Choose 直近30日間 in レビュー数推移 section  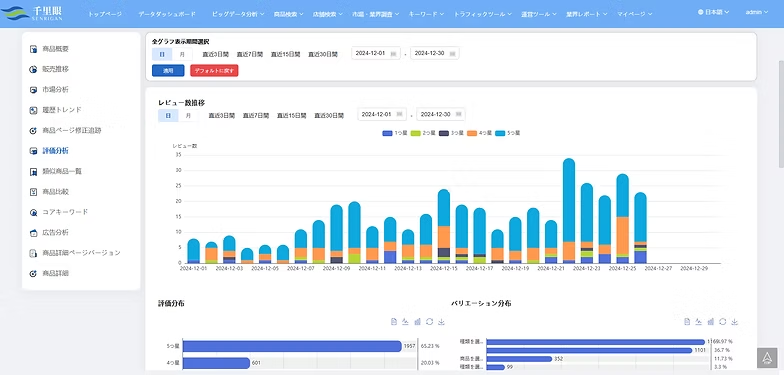tap(329, 116)
